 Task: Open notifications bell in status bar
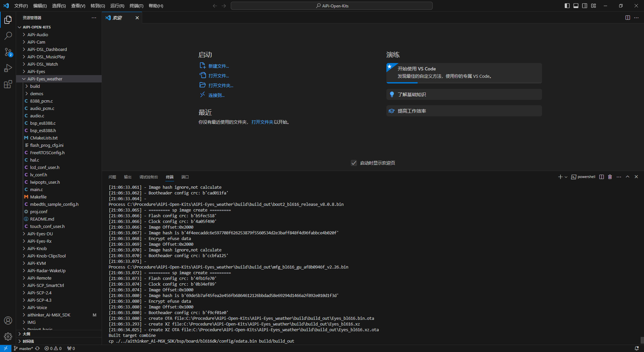click(x=637, y=348)
